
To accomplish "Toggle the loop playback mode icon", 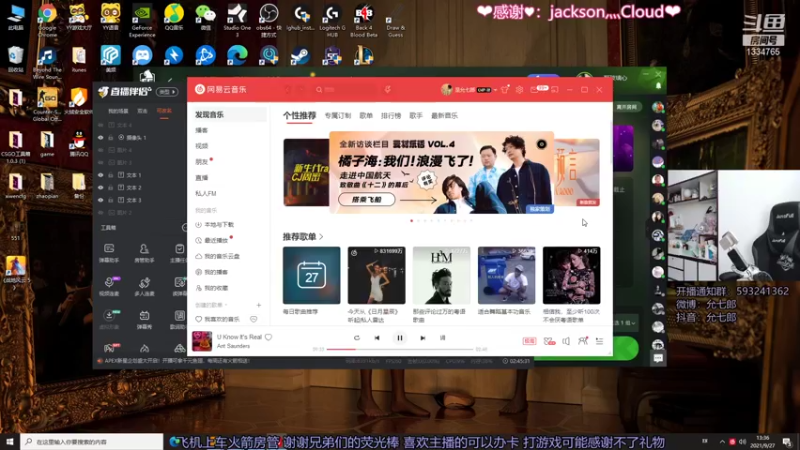I will click(357, 338).
